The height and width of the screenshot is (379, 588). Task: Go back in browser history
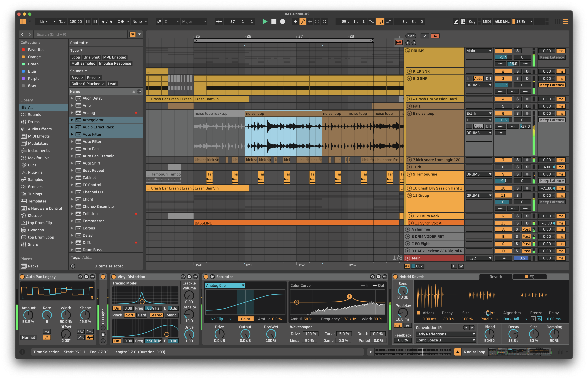(x=22, y=34)
